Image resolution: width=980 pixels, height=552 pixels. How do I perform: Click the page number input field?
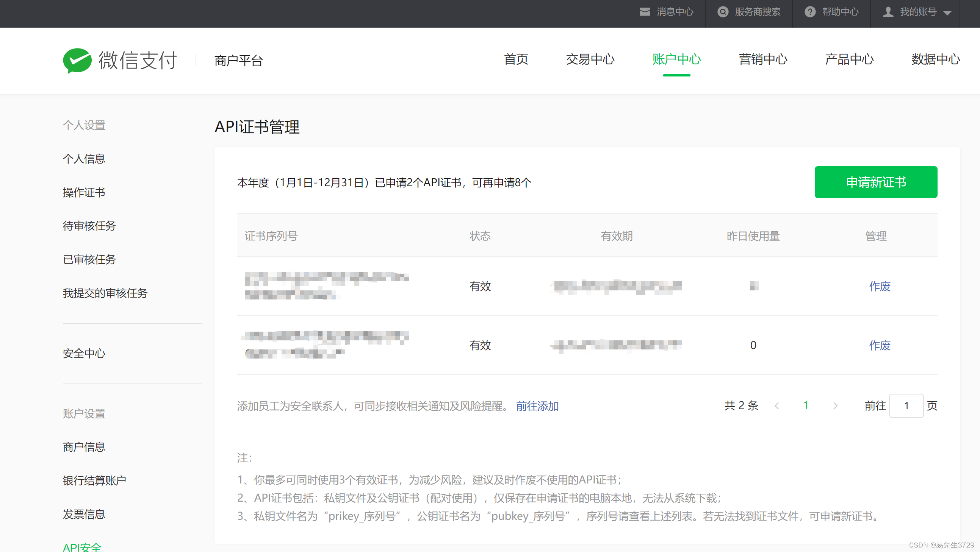click(906, 406)
